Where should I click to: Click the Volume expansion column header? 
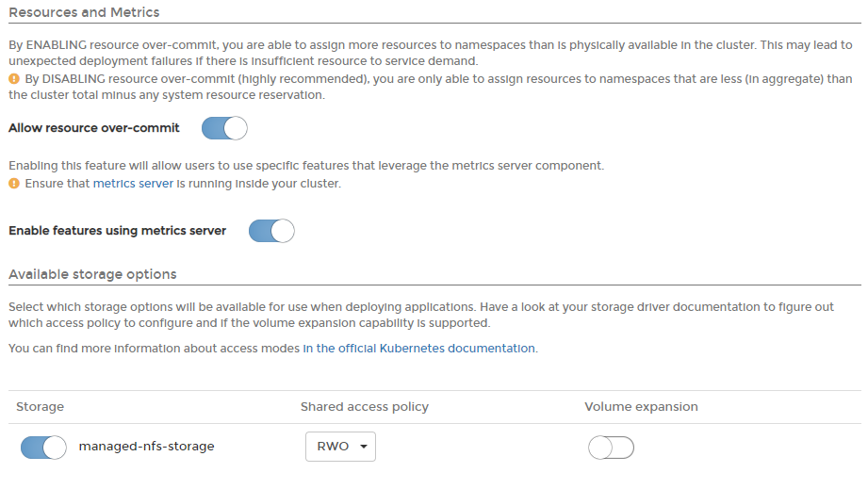point(641,407)
